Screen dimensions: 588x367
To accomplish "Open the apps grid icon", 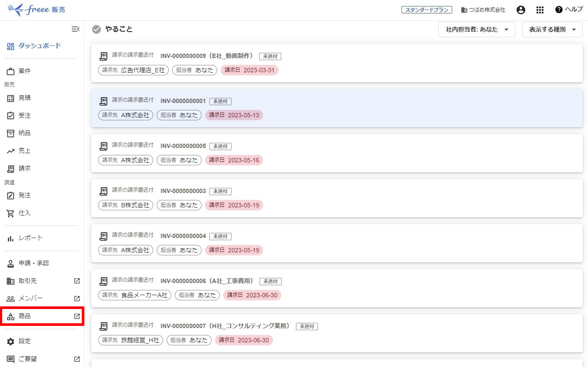I will [x=540, y=10].
